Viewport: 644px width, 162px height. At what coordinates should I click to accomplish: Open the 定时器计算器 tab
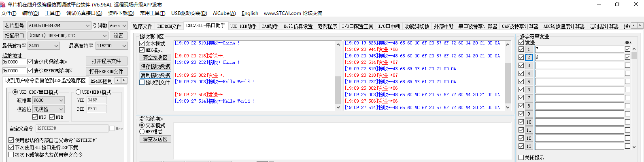pos(604,26)
